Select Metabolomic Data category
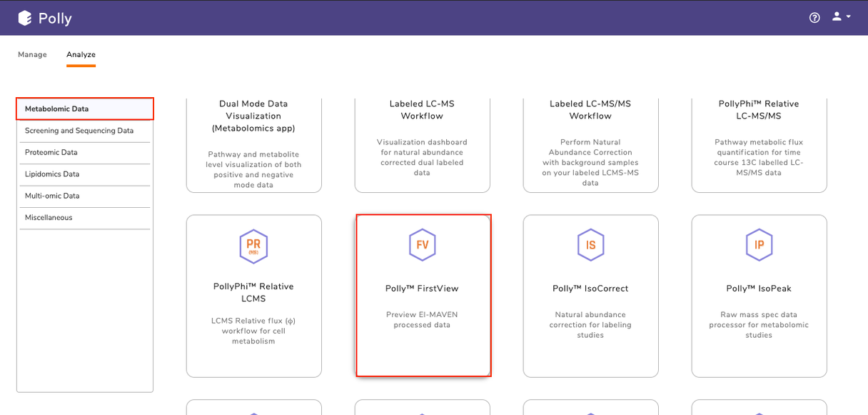868x415 pixels. [x=85, y=109]
